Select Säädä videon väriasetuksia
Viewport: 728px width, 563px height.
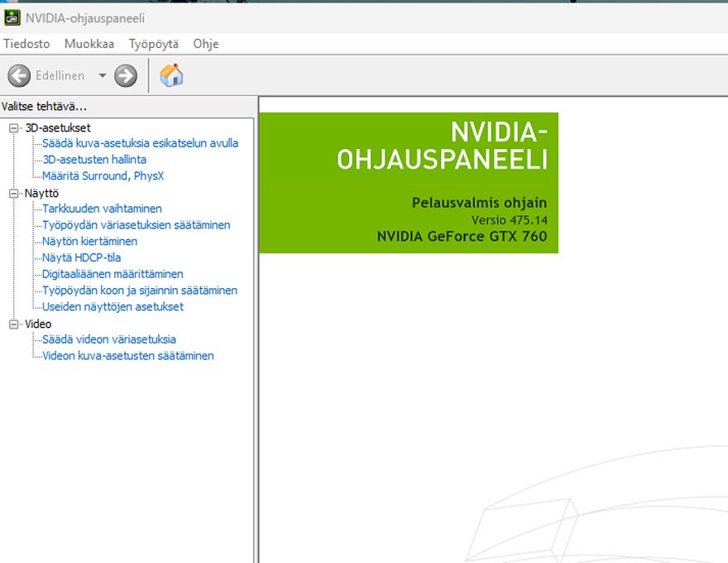click(x=109, y=339)
